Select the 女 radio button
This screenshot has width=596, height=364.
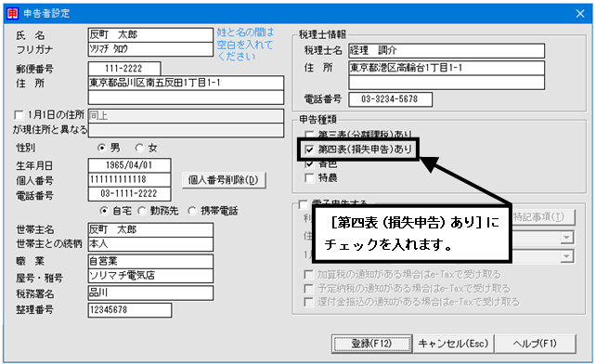(x=139, y=148)
